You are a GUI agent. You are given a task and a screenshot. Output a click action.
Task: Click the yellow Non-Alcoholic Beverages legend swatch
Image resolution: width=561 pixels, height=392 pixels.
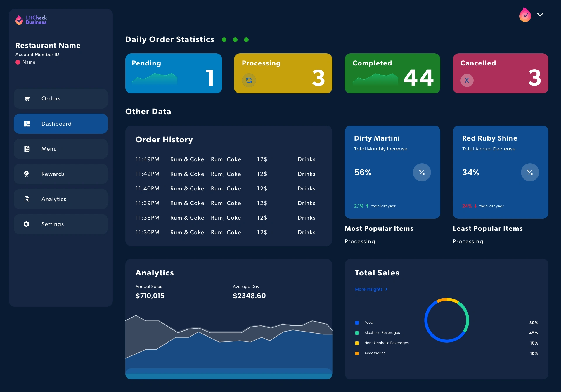(357, 343)
